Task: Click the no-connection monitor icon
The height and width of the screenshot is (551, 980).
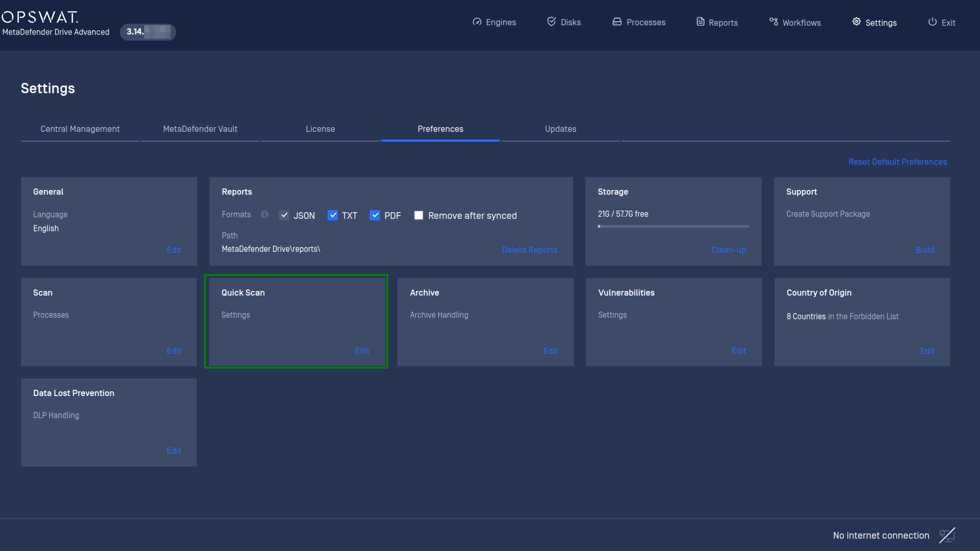Action: [x=947, y=536]
